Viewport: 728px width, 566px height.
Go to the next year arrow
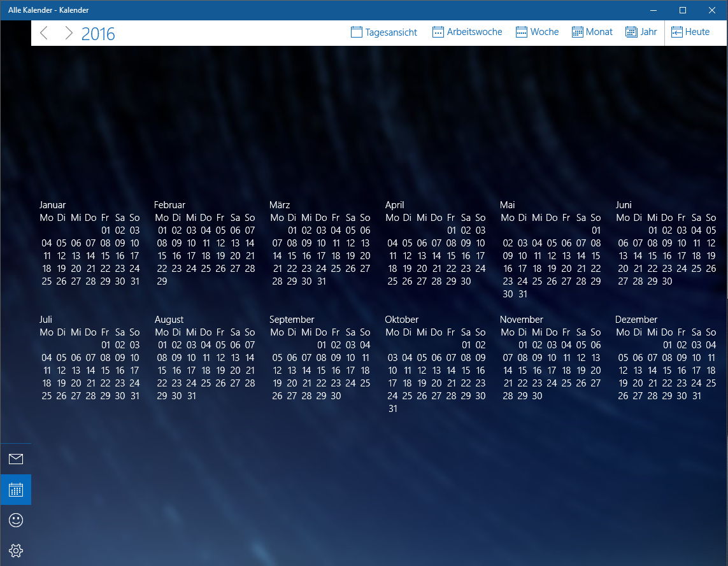[x=68, y=33]
